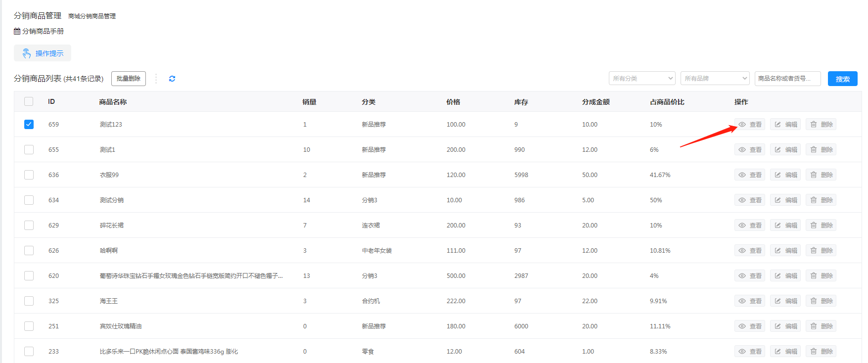Click the 分成金额 column header

pos(595,102)
